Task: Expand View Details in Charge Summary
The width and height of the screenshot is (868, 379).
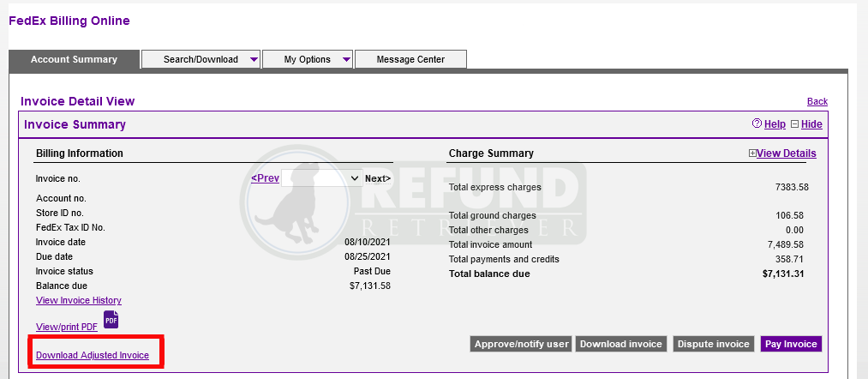Action: (786, 153)
